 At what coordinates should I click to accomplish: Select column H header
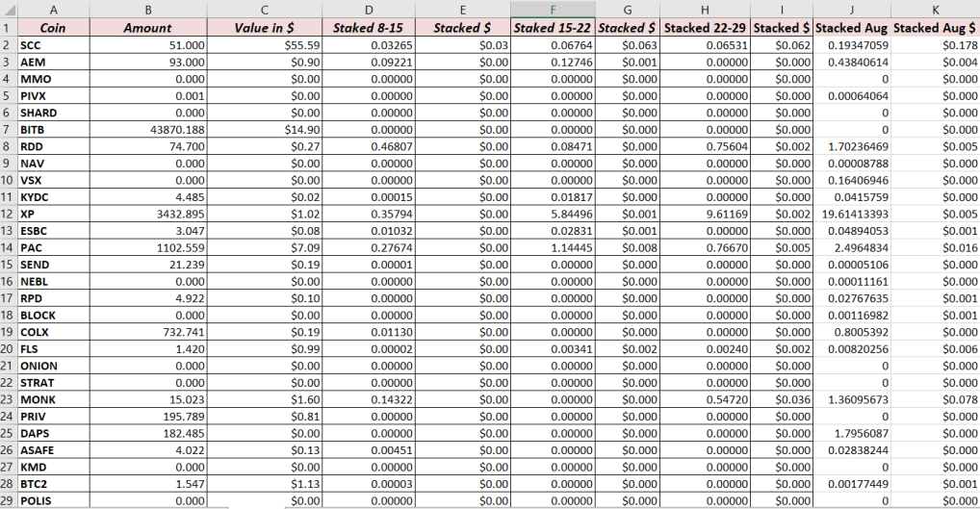(x=705, y=10)
